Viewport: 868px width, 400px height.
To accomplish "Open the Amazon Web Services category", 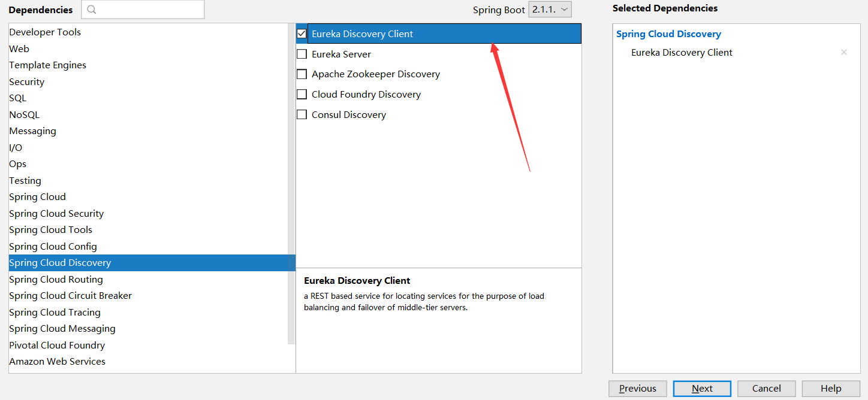I will [57, 362].
